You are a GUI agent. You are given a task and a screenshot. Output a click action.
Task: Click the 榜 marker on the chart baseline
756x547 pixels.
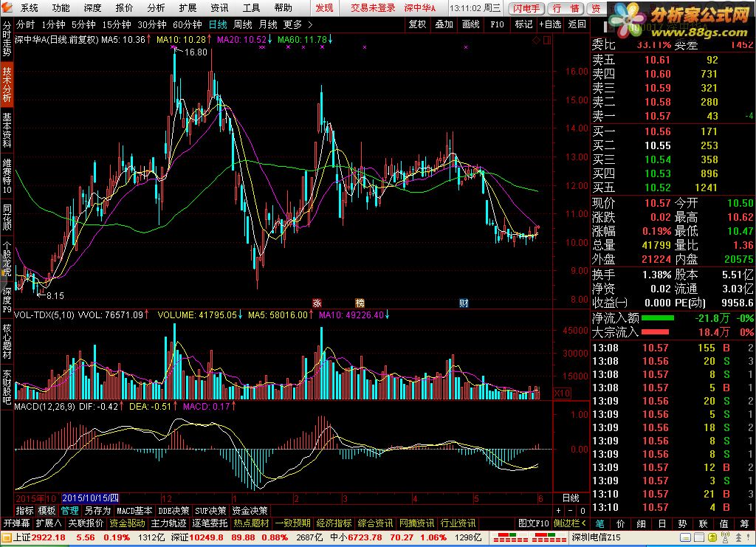360,303
